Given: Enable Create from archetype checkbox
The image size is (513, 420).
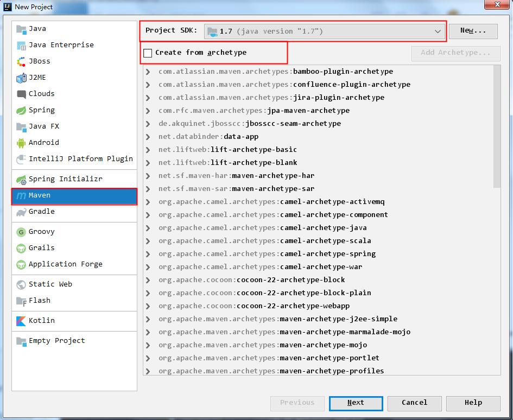Looking at the screenshot, I should click(148, 53).
